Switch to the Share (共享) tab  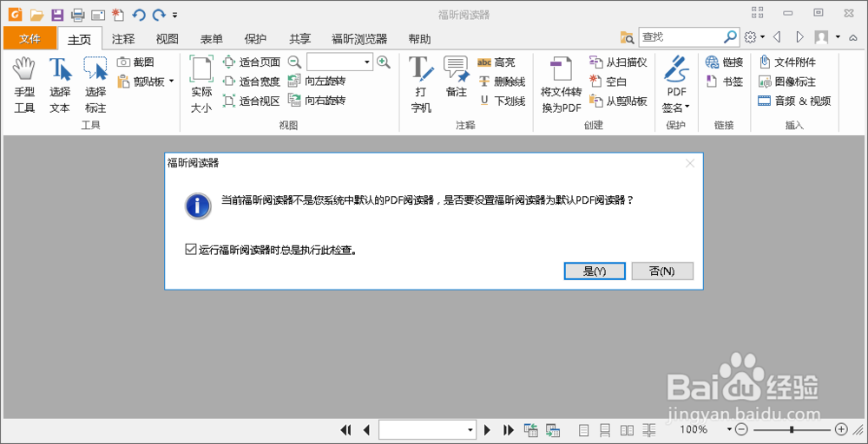pyautogui.click(x=300, y=39)
